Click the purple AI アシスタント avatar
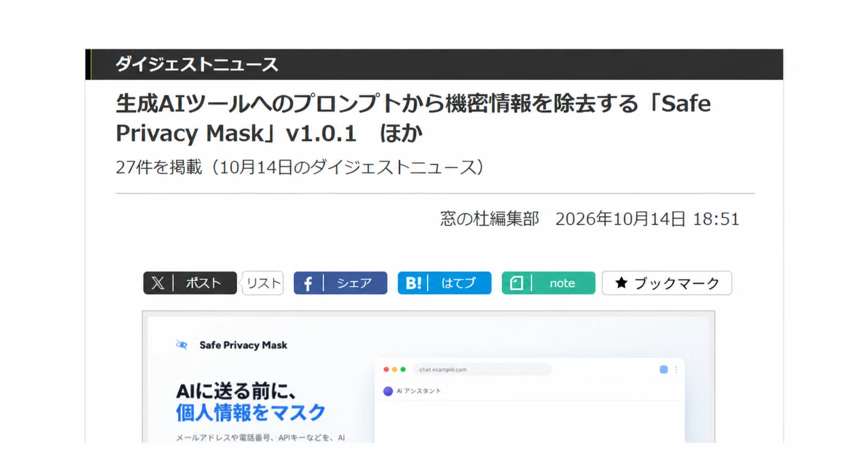Image resolution: width=868 pixels, height=454 pixels. click(388, 391)
